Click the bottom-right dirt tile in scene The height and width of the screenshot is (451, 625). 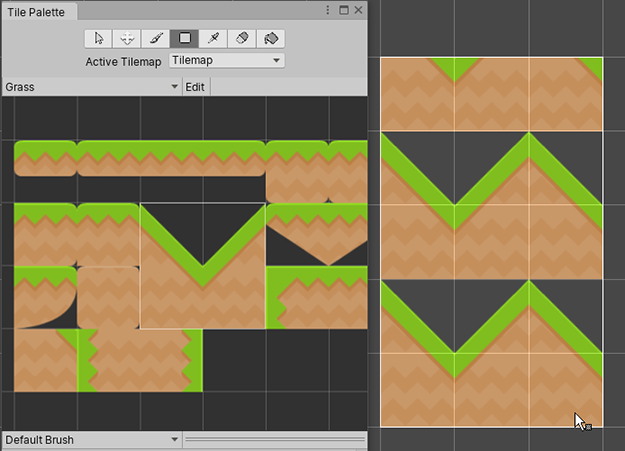coord(565,390)
